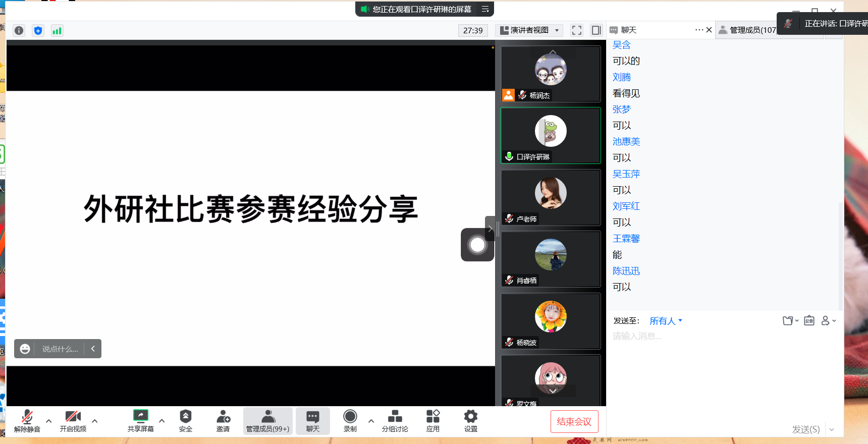Click the announcement icon in chat

coord(809,321)
